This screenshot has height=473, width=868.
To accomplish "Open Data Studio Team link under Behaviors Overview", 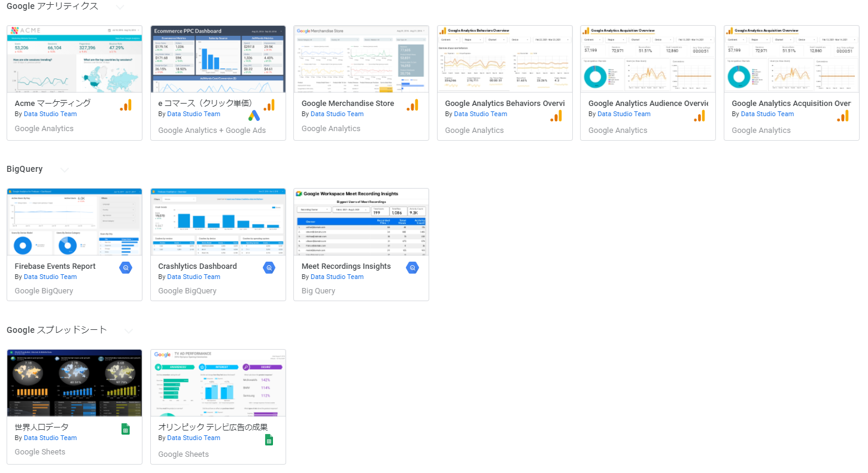I will pyautogui.click(x=480, y=114).
